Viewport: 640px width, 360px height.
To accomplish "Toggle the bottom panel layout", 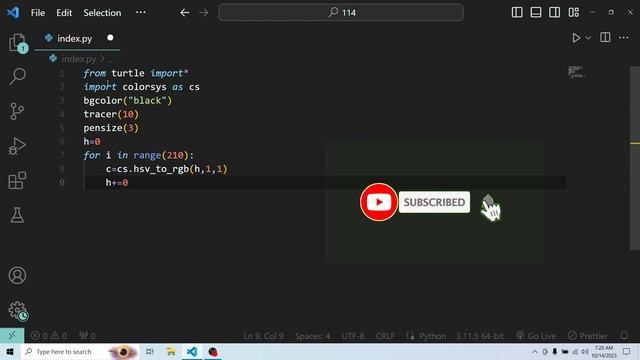I will [x=536, y=12].
